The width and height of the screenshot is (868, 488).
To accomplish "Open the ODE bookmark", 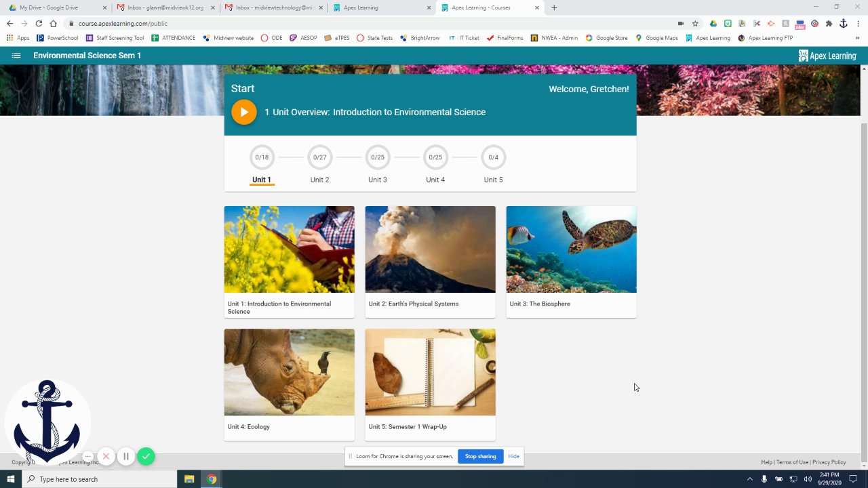I will point(271,38).
